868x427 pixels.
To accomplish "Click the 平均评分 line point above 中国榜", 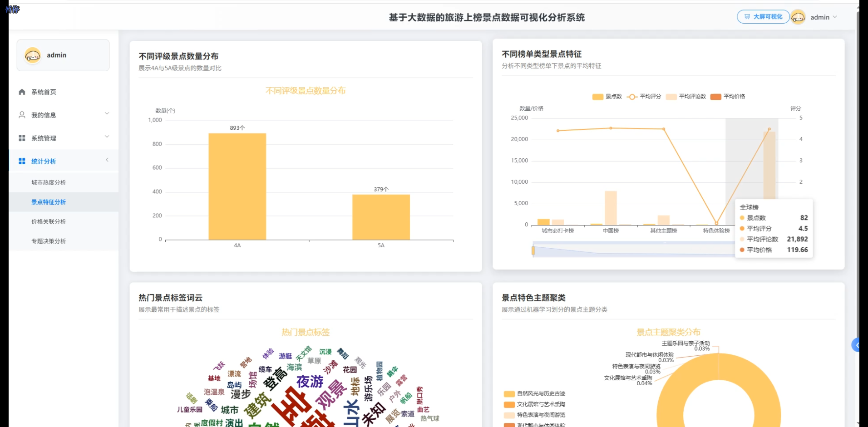I will point(611,128).
